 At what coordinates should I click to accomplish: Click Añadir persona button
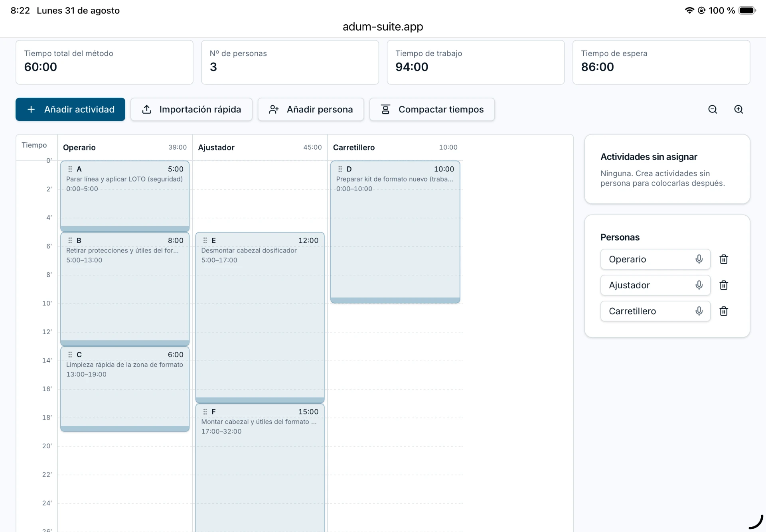[x=311, y=109]
